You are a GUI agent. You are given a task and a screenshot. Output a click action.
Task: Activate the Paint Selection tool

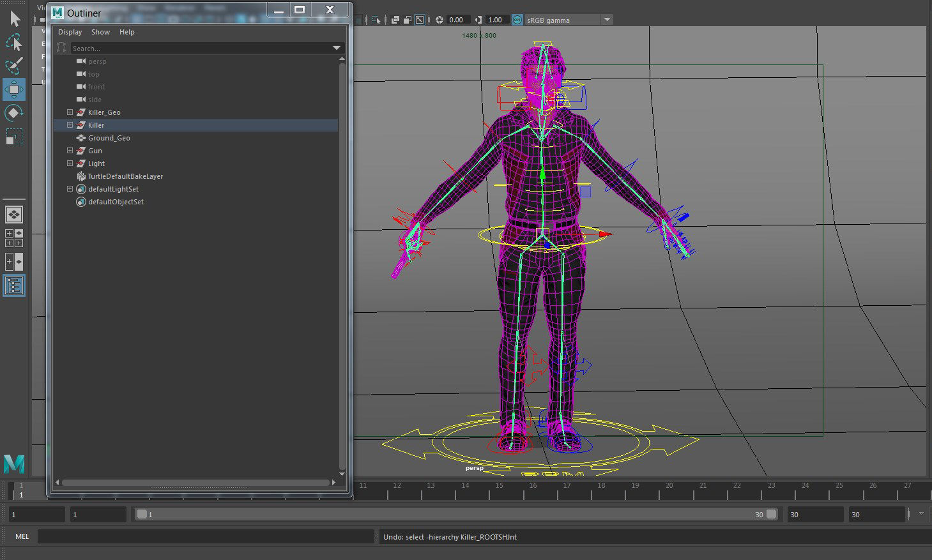click(14, 66)
